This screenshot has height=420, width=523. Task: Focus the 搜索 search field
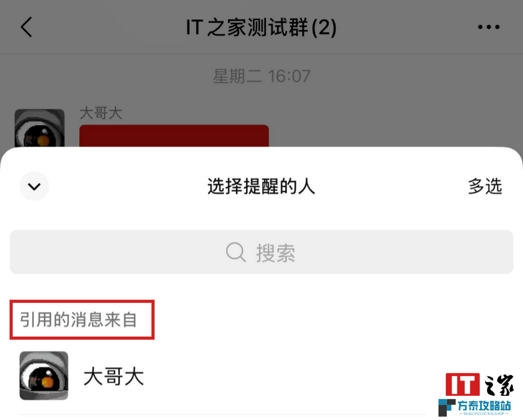(x=261, y=252)
